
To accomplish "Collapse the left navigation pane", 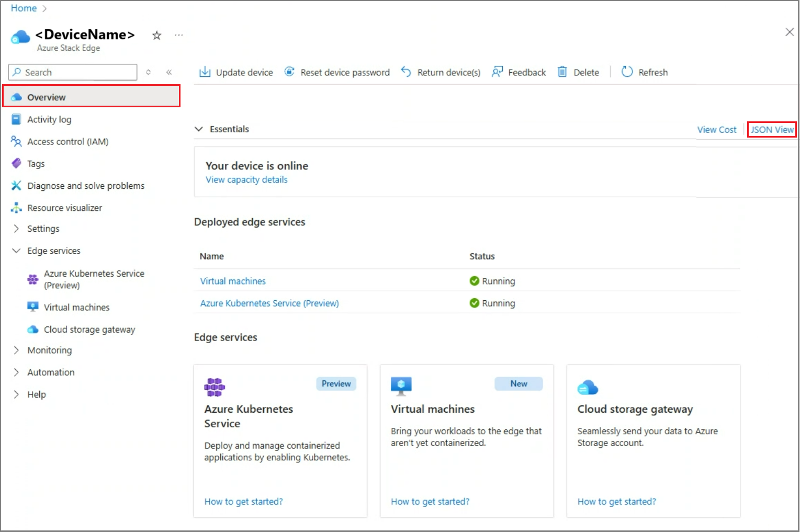I will (x=169, y=72).
